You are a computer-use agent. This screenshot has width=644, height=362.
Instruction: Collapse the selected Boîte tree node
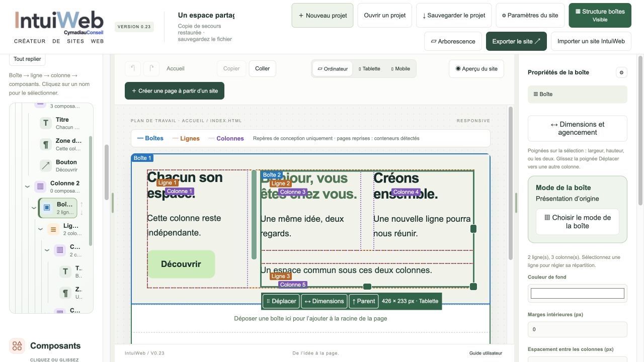click(34, 208)
